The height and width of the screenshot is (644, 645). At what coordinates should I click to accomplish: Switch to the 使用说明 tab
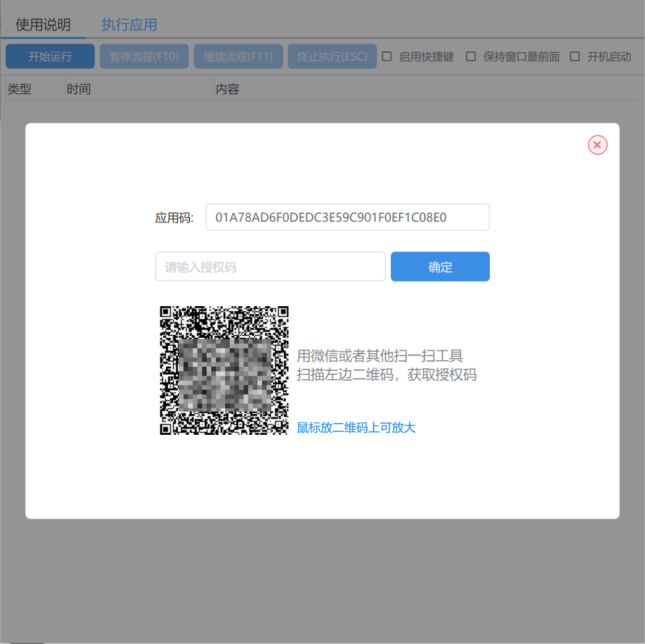43,24
